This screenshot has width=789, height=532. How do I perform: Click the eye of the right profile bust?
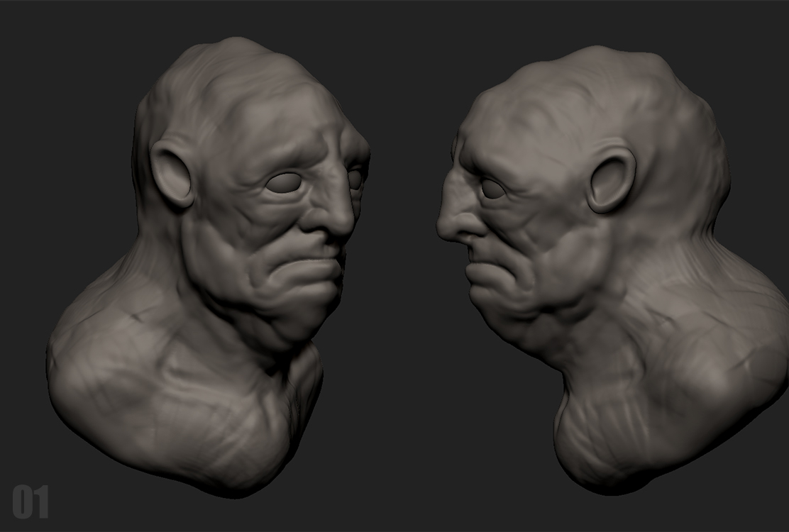point(492,188)
